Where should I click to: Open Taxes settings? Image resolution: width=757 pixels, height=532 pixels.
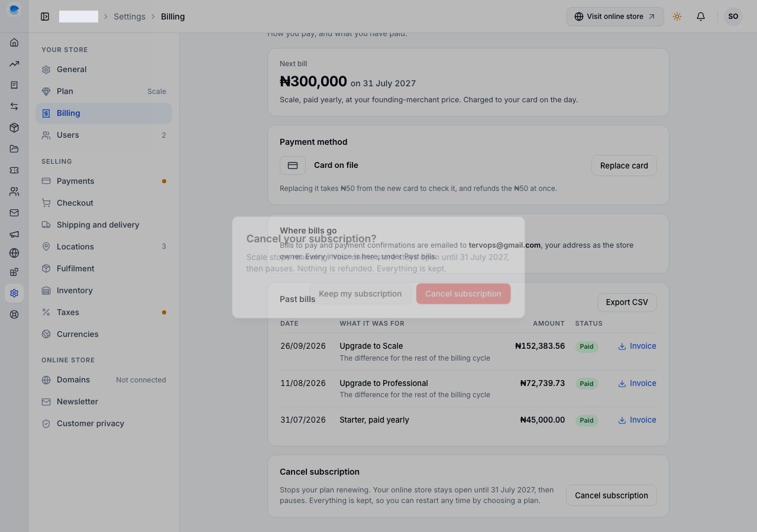tap(103, 313)
